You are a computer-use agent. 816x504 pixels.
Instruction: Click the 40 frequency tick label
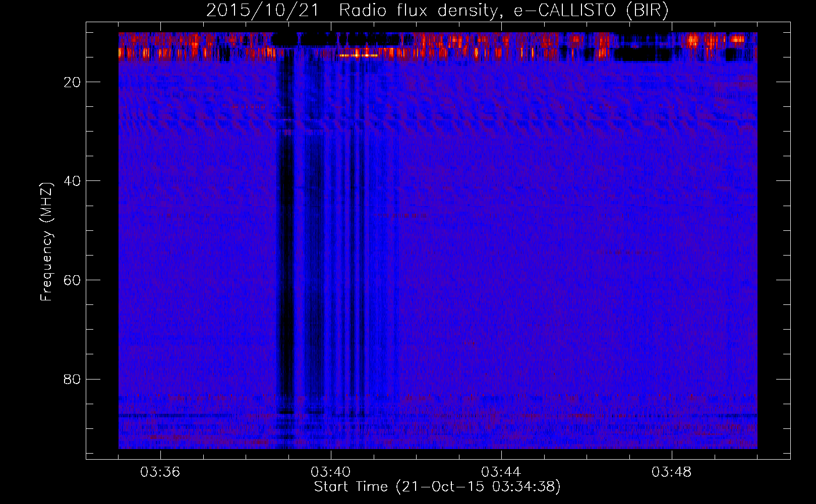[72, 181]
